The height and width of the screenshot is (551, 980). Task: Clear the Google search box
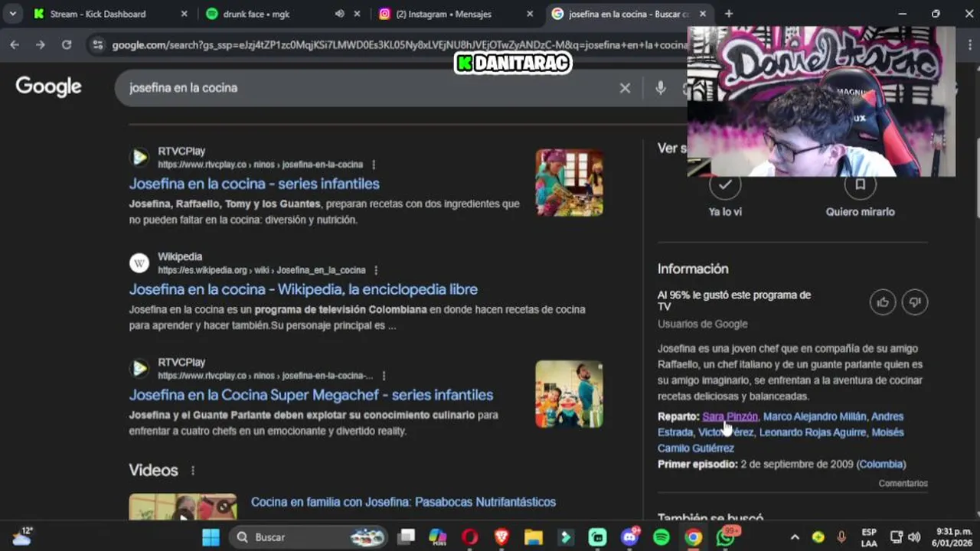(625, 88)
